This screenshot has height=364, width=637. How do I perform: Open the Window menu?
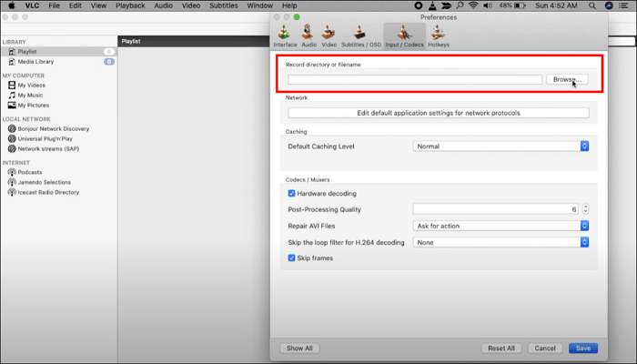click(x=260, y=5)
